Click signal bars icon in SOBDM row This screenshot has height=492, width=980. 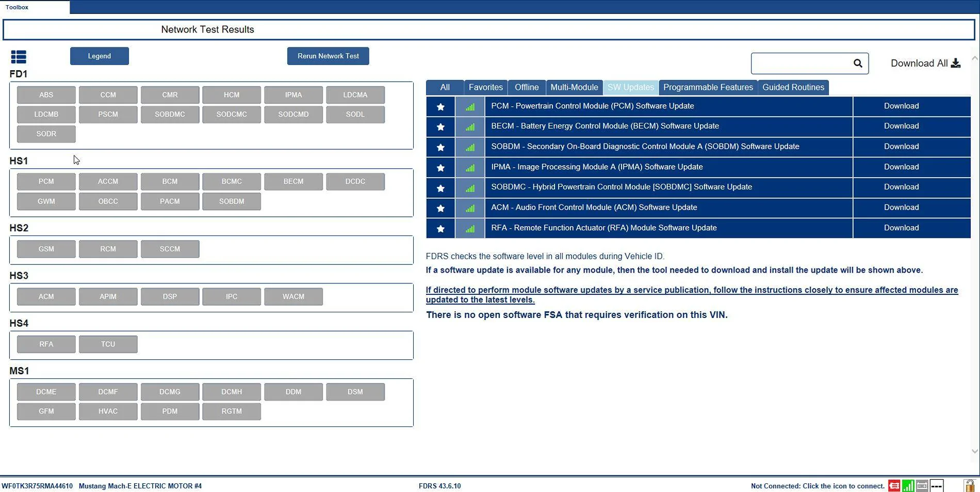pyautogui.click(x=470, y=148)
